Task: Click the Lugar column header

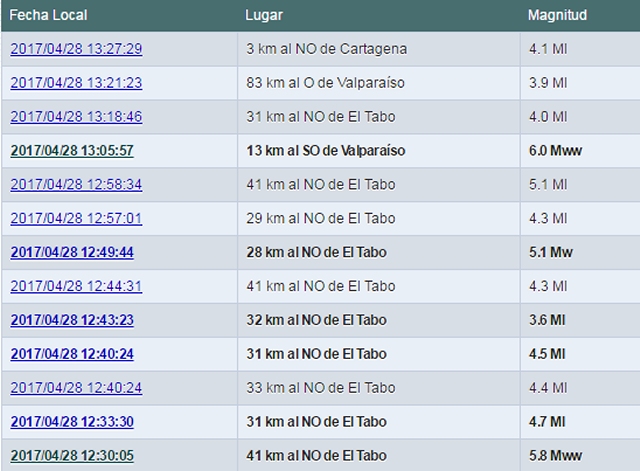Action: 264,16
